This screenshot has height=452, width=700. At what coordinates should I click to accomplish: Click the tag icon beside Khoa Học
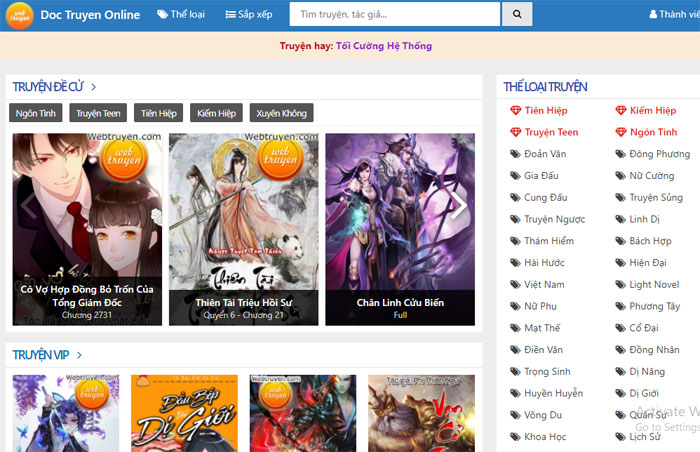coord(515,437)
